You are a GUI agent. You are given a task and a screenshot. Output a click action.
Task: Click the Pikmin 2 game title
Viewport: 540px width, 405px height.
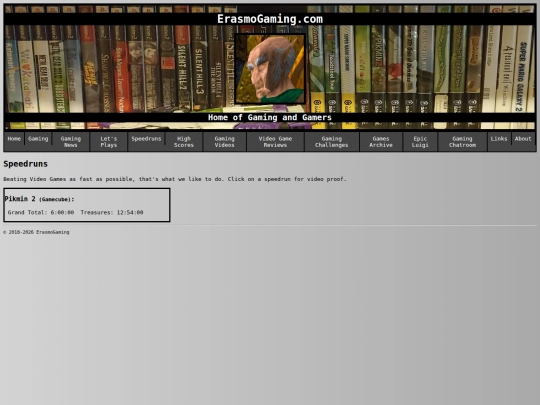[20, 199]
